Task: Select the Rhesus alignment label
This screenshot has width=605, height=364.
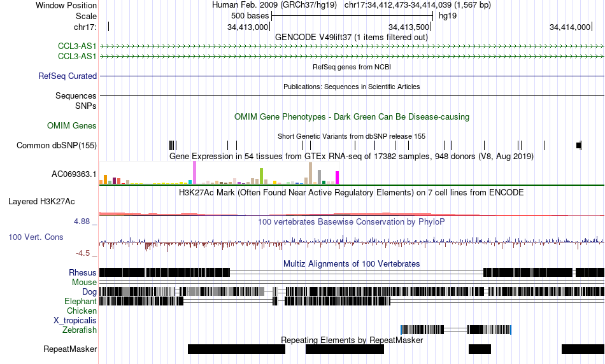Action: 83,272
